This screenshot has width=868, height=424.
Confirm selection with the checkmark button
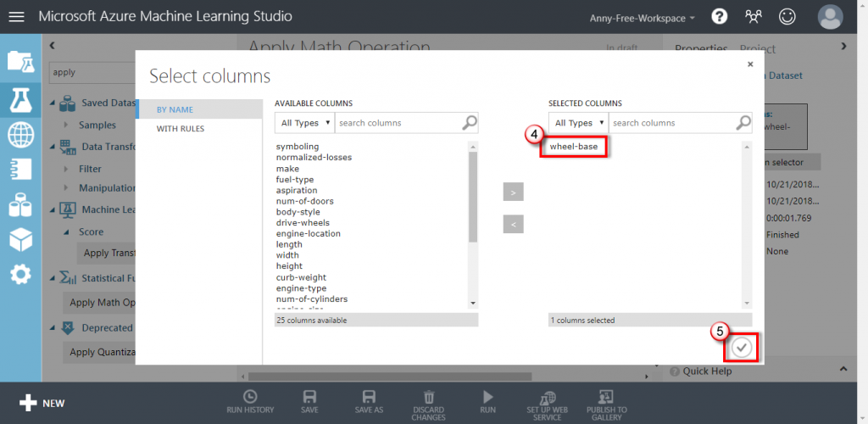(x=742, y=348)
